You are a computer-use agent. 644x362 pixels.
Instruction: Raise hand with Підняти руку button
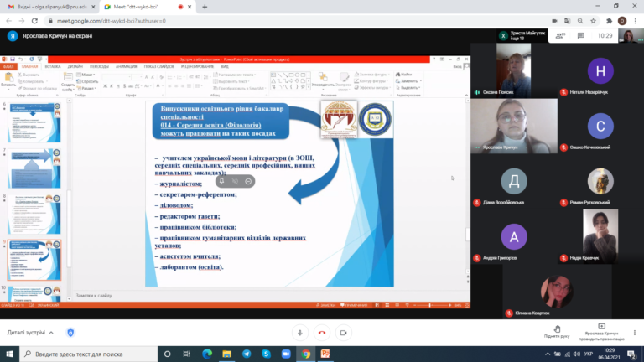(x=557, y=332)
